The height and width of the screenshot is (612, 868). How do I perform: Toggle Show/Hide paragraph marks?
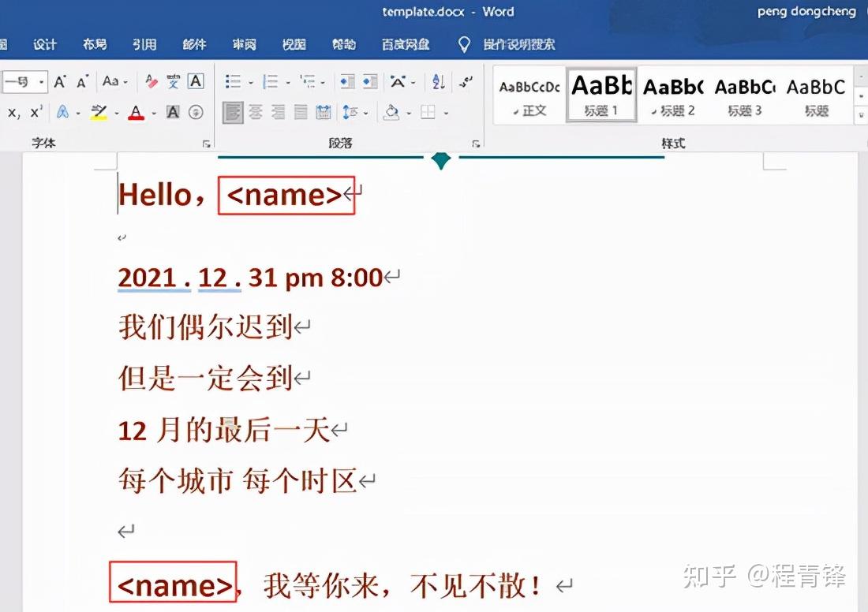point(466,81)
